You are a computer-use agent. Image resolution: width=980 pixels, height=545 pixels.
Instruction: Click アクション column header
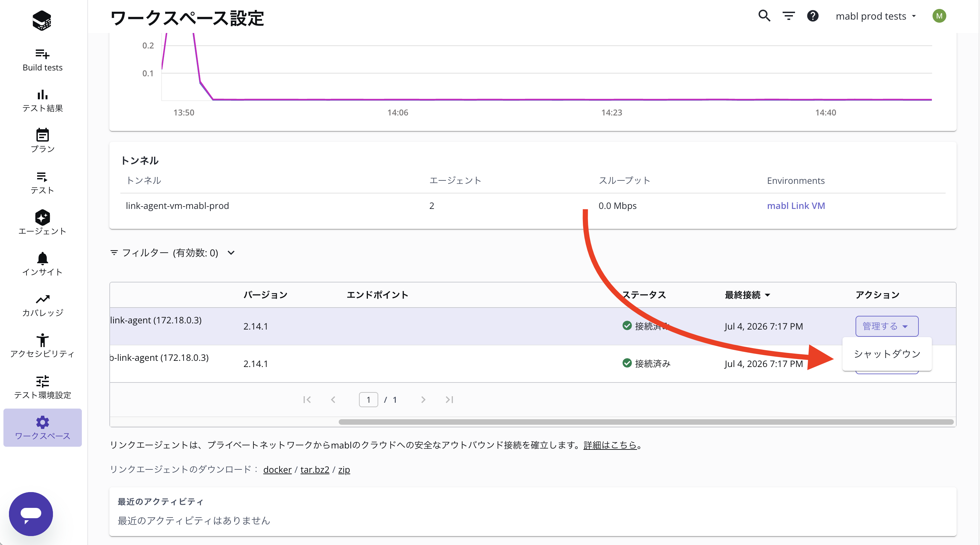(877, 295)
